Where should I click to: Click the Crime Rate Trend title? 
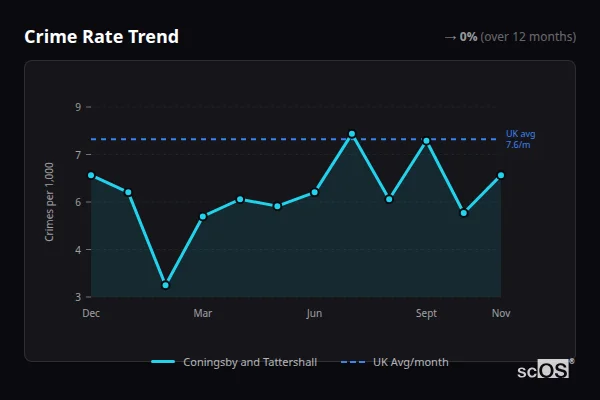click(101, 37)
